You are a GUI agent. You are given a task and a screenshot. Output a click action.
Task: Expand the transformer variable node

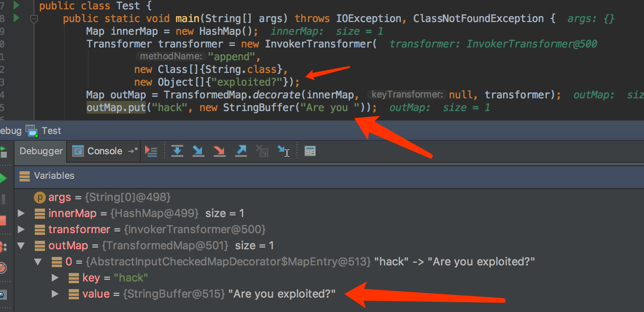tap(21, 229)
